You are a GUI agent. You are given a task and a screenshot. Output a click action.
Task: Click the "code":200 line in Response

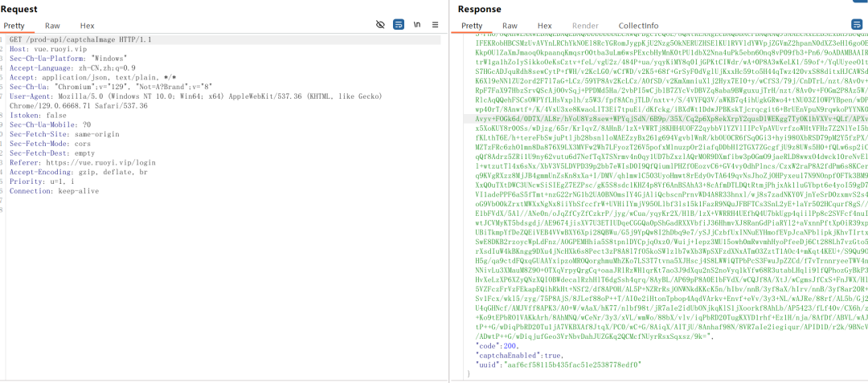click(497, 345)
